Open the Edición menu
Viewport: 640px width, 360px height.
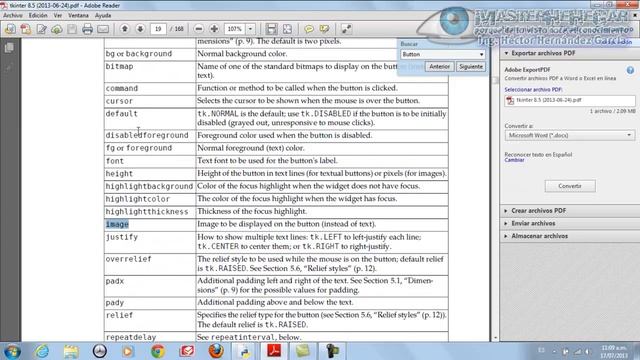[x=38, y=16]
